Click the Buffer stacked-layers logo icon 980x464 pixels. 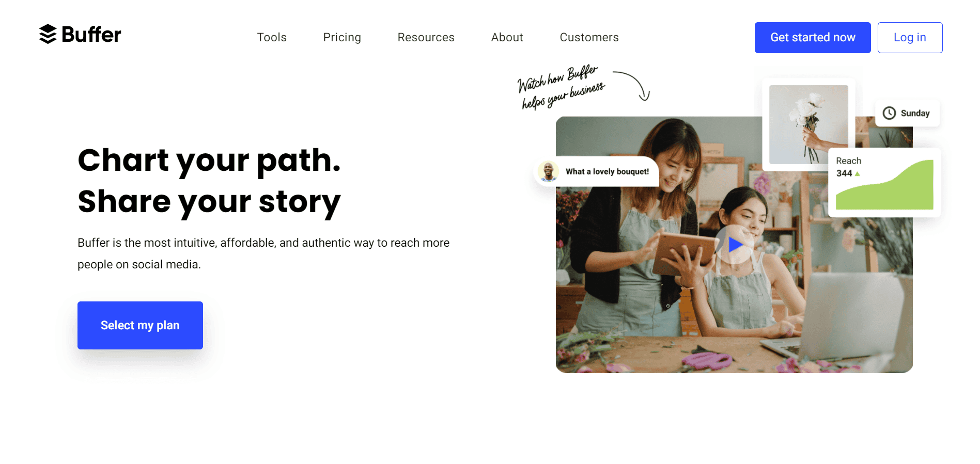48,34
